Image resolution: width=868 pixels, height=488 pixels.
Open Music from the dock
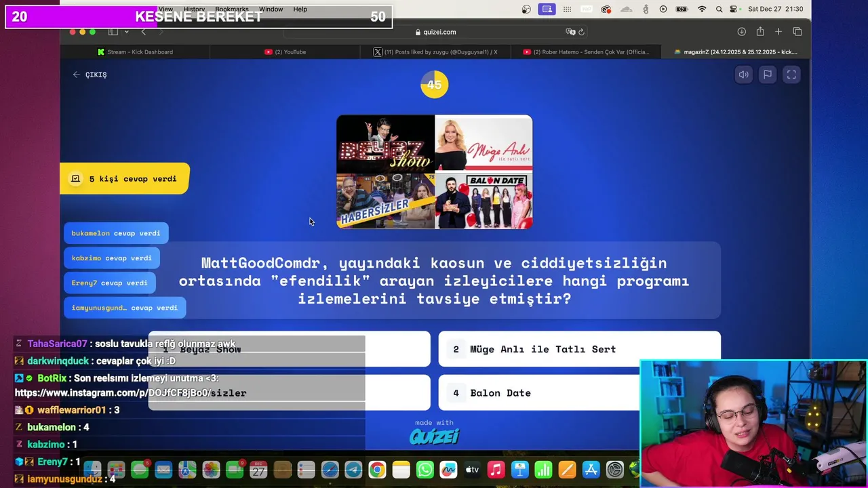tap(496, 470)
